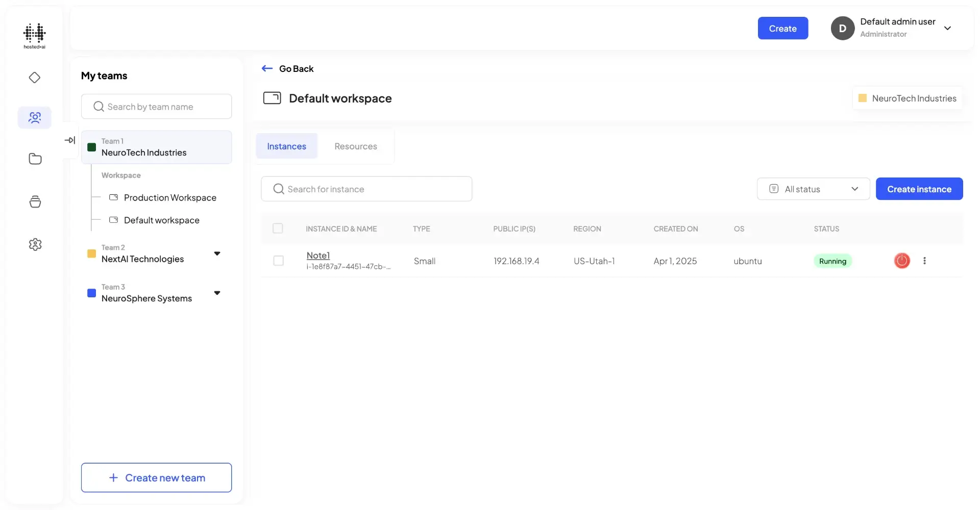Open the instance row actions via three-dot menu
This screenshot has height=510, width=980.
point(925,261)
